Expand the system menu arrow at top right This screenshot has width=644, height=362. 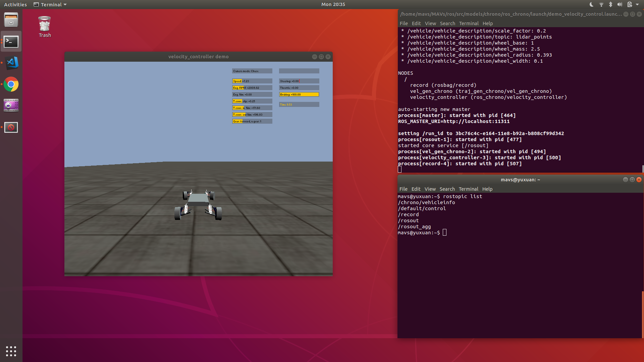(637, 4)
